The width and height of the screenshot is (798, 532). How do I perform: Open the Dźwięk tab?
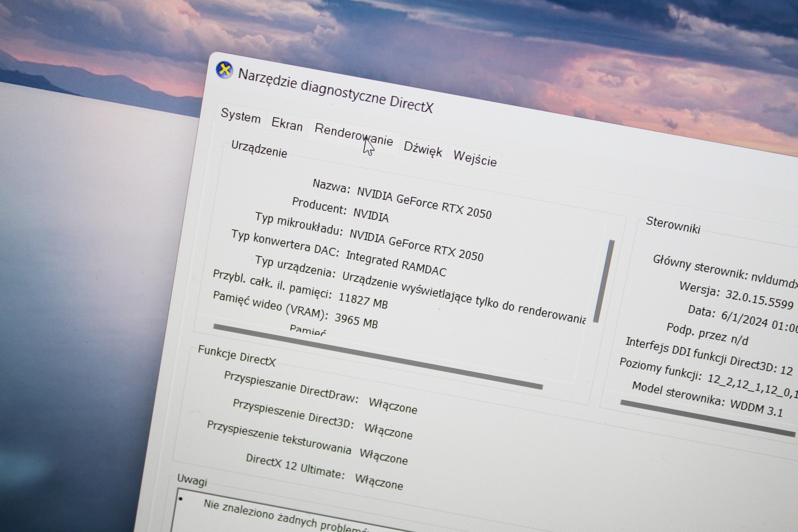(423, 149)
